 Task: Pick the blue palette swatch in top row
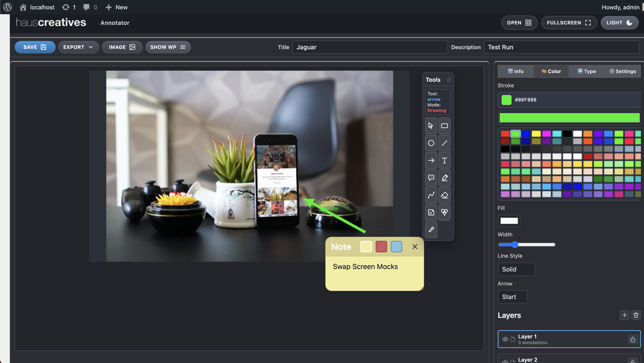coord(526,134)
